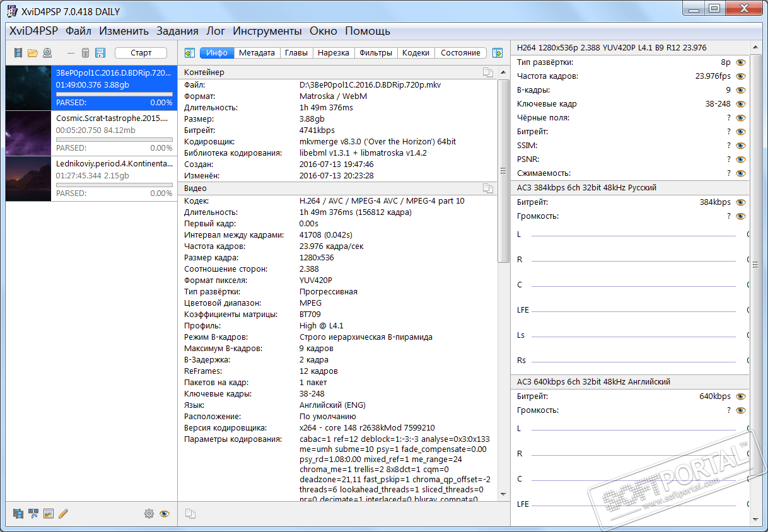Viewport: 768px width, 532px height.
Task: Open the Окно menu
Action: click(323, 31)
